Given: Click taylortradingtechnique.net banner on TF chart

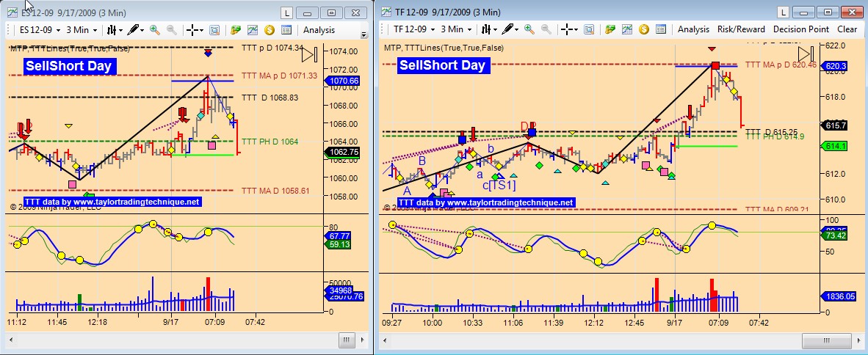Looking at the screenshot, I should [486, 202].
